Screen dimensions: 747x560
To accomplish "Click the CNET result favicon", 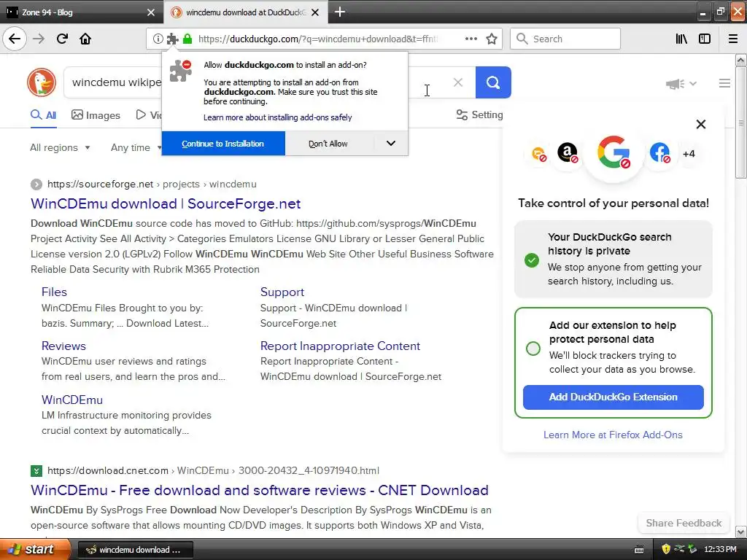I will point(36,471).
